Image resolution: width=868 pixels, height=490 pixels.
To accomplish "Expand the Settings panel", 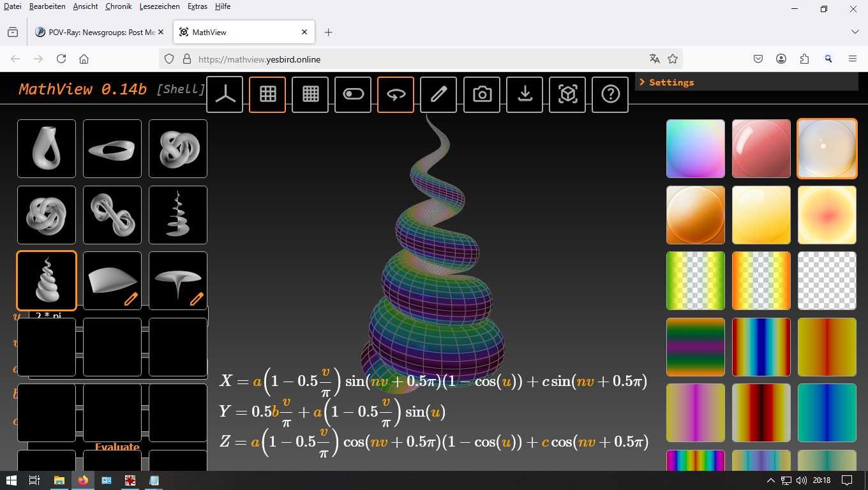I will [x=671, y=82].
